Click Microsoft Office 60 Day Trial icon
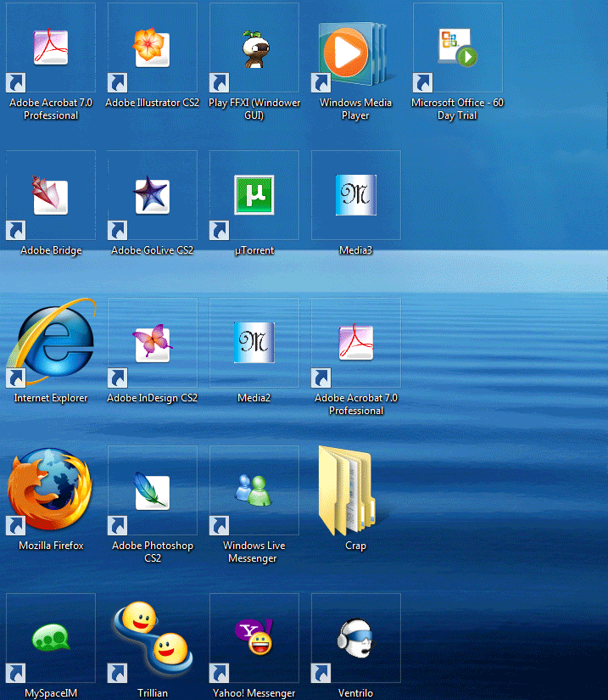This screenshot has height=700, width=608. point(458,48)
